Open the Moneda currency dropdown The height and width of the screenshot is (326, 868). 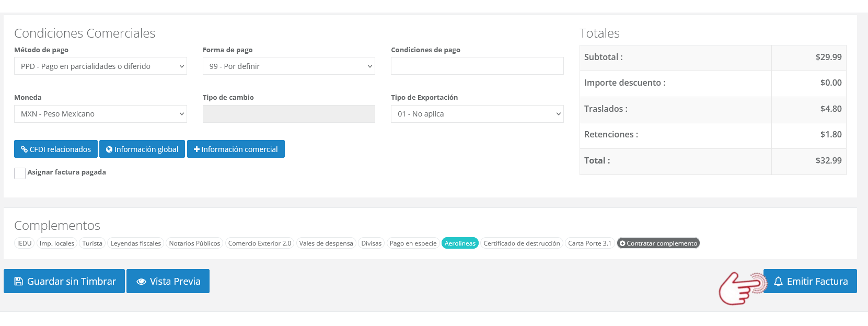(100, 114)
